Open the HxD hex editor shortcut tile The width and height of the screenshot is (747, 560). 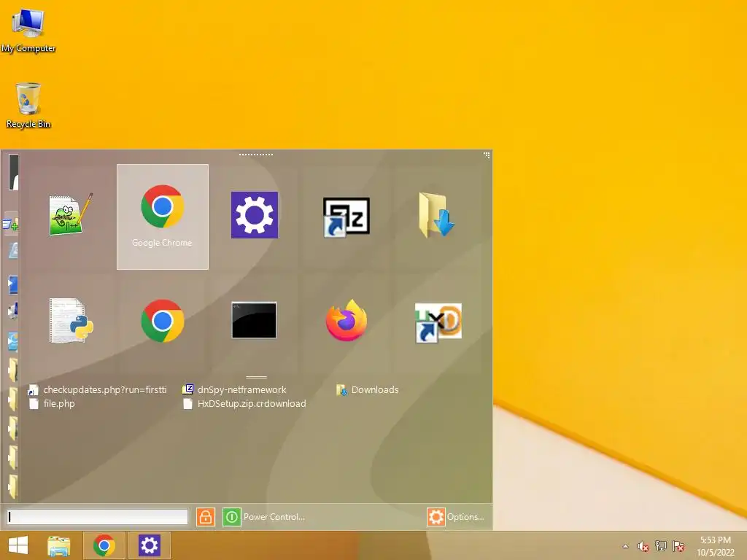click(438, 322)
